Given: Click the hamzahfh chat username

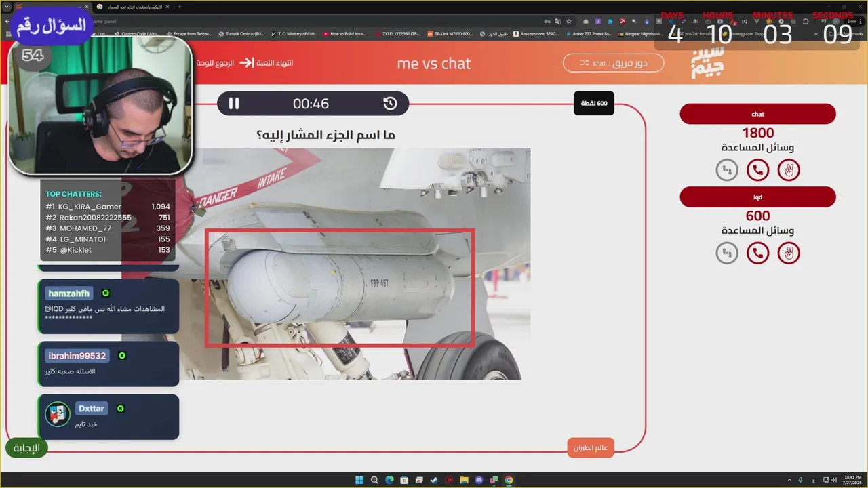Looking at the screenshot, I should pyautogui.click(x=69, y=293).
